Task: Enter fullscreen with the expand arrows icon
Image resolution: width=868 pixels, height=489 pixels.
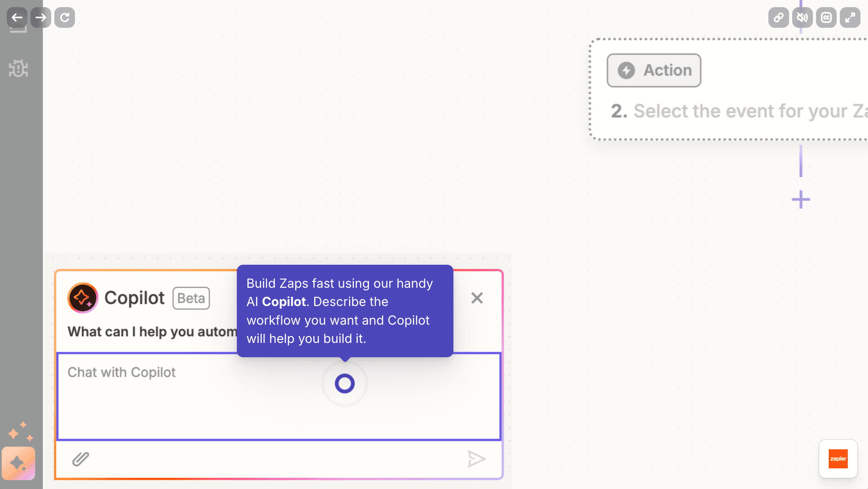Action: (x=850, y=17)
